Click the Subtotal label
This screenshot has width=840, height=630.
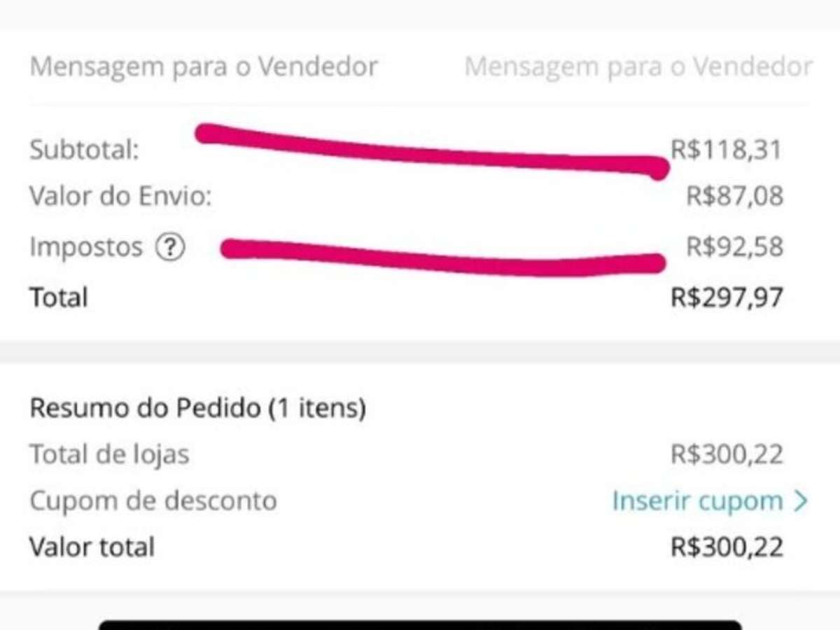(x=84, y=150)
